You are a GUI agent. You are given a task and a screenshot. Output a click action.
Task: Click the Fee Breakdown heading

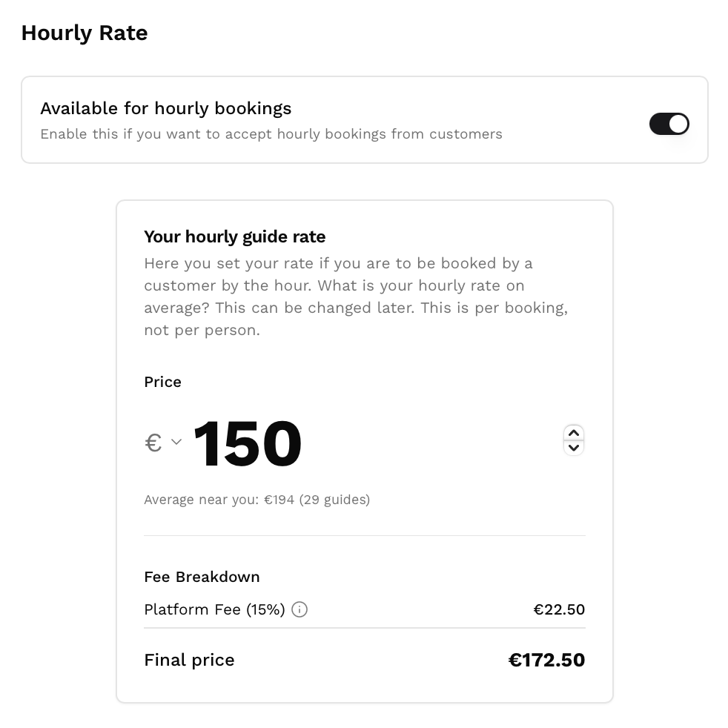pos(201,577)
